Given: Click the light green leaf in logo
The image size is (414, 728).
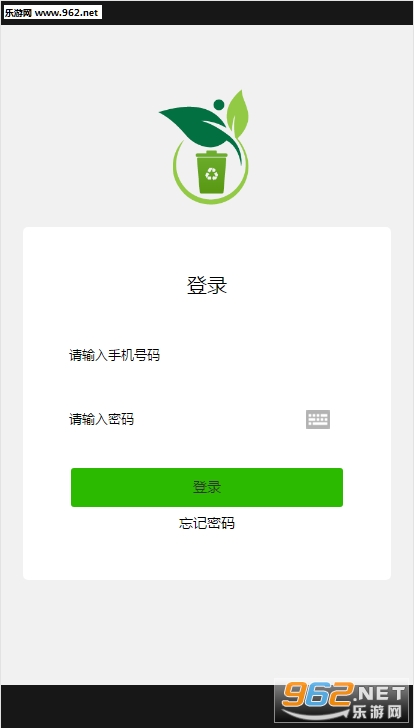Looking at the screenshot, I should (237, 113).
